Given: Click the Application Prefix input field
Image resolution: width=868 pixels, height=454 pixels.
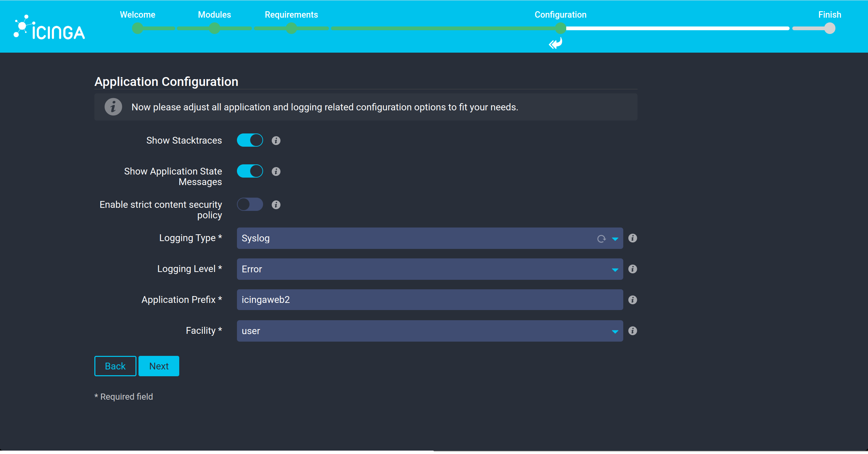Looking at the screenshot, I should click(429, 299).
